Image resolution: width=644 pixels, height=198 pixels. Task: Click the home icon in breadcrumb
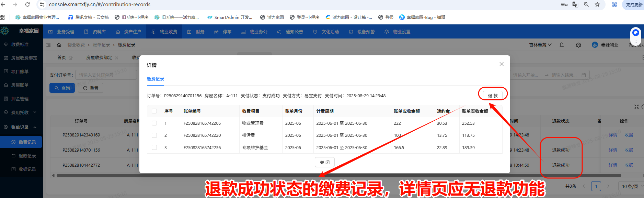pos(59,45)
